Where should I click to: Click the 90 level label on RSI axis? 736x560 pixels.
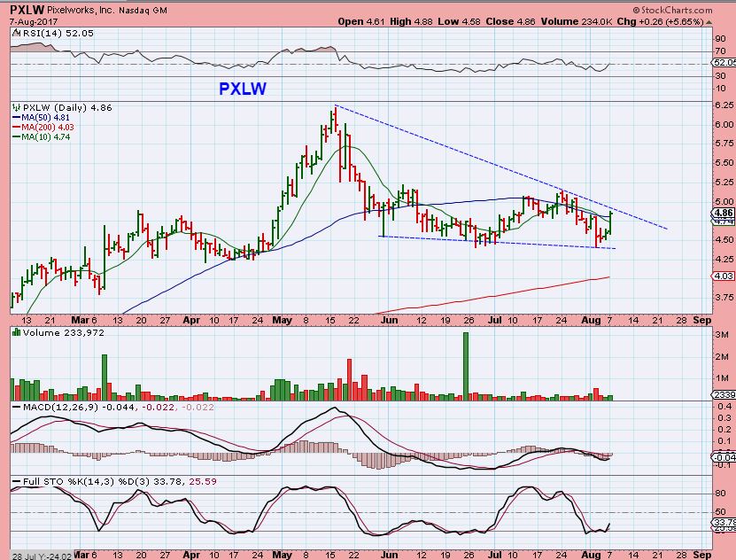[721, 39]
